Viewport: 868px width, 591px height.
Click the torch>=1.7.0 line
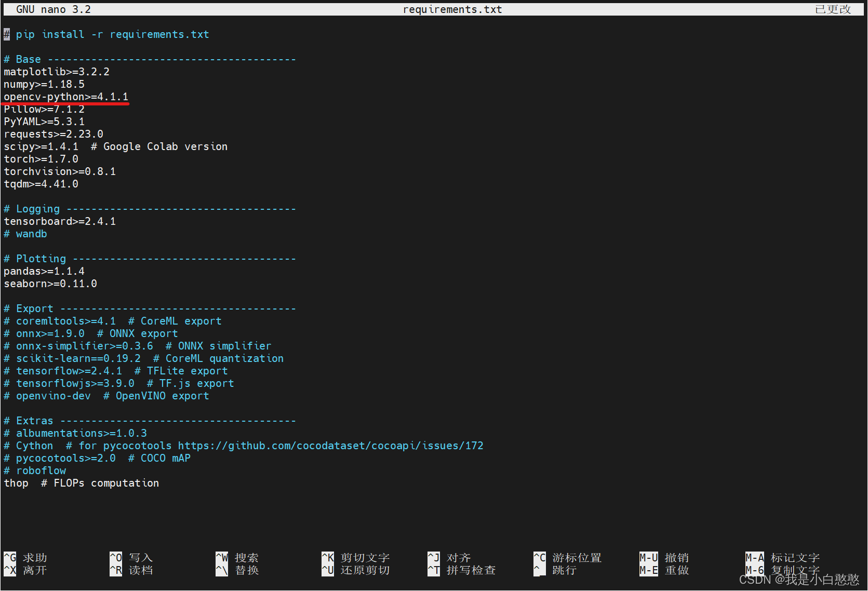(41, 159)
